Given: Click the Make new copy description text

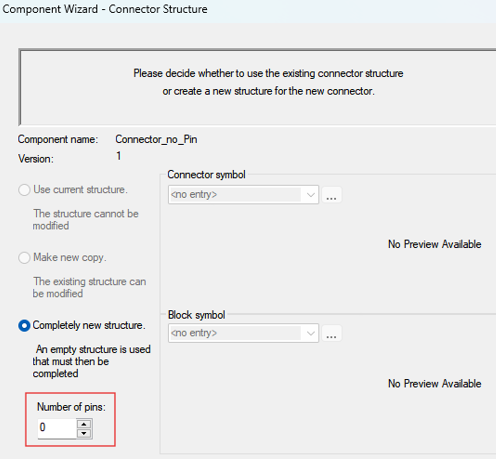Looking at the screenshot, I should [89, 287].
